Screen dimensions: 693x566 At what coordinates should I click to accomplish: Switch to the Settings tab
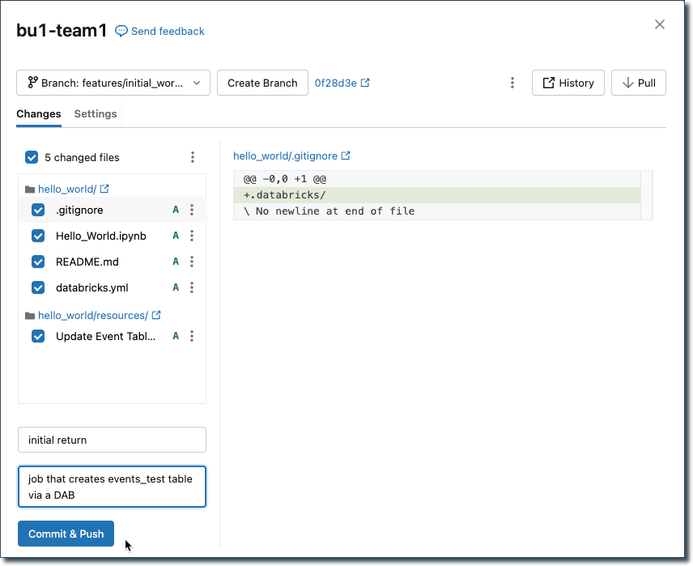coord(95,114)
